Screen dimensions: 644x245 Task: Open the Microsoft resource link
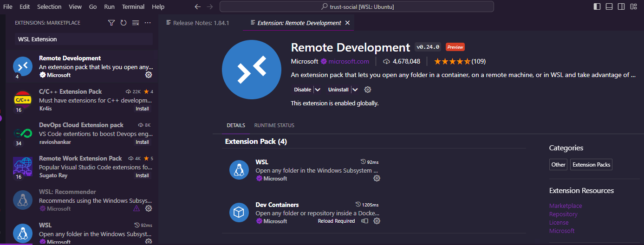[562, 231]
